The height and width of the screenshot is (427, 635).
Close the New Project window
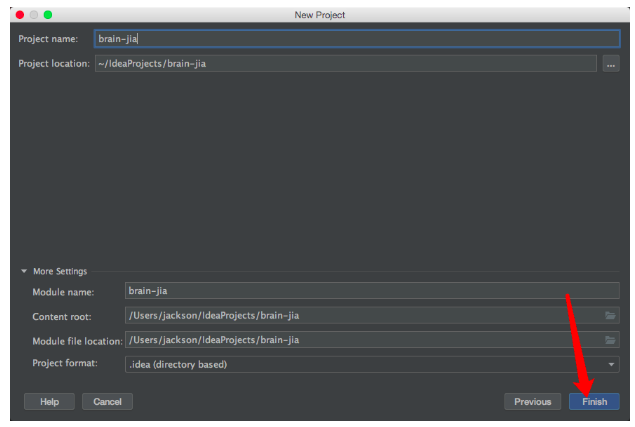(x=20, y=15)
